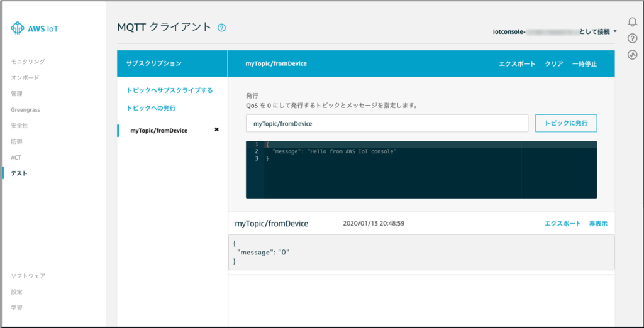Expand the iotconsole connection dropdown
The image size is (644, 328).
click(615, 31)
